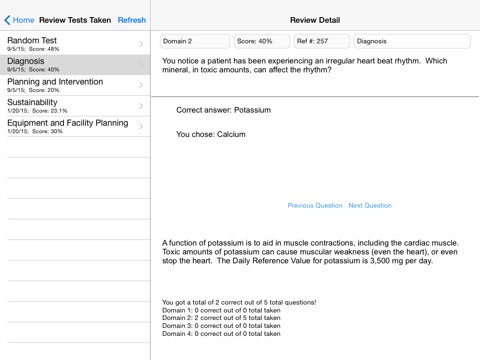Tap the Home back link
The image size is (480, 360).
(x=23, y=20)
